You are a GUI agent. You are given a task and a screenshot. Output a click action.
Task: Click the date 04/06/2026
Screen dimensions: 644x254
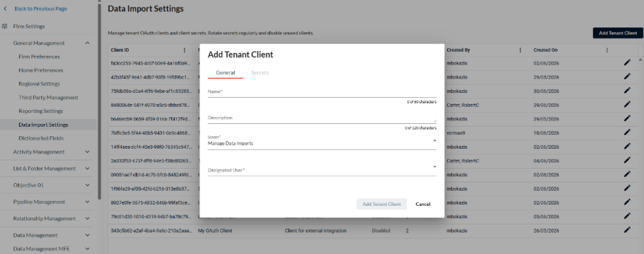[546, 160]
